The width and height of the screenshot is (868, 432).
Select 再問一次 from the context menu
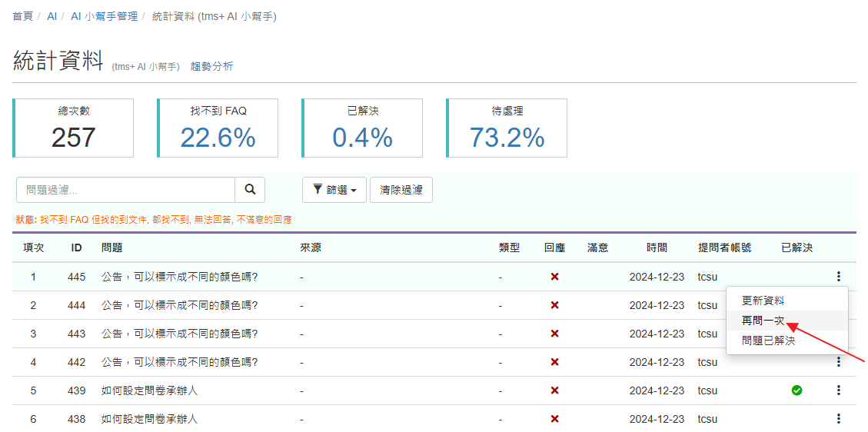(763, 321)
